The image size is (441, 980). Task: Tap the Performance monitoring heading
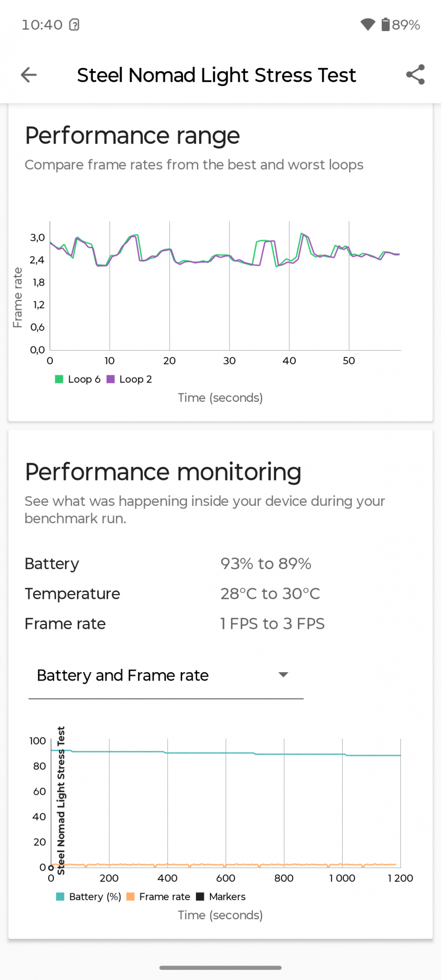(163, 472)
